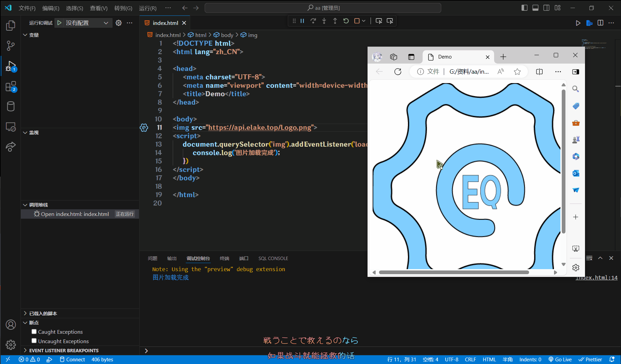Toggle Caught Exceptions breakpoint

pyautogui.click(x=34, y=332)
